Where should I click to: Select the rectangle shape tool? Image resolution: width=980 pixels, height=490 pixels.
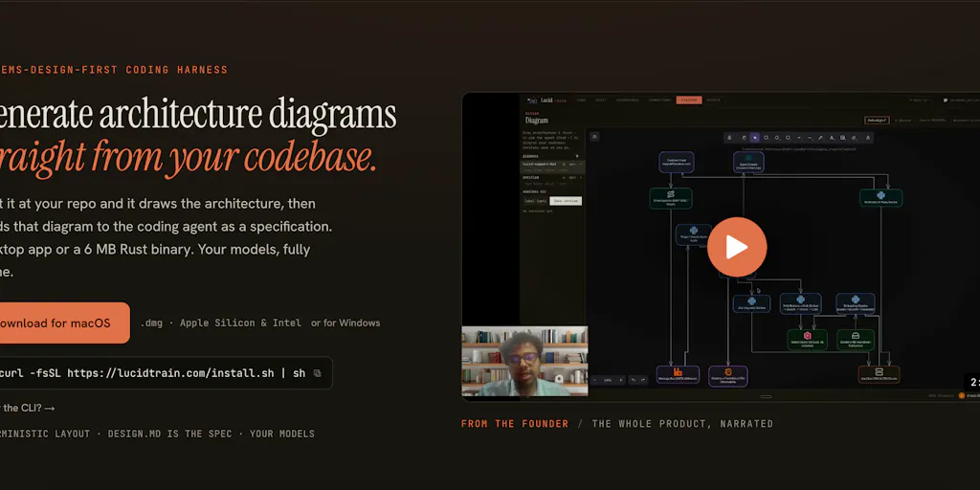[x=766, y=138]
